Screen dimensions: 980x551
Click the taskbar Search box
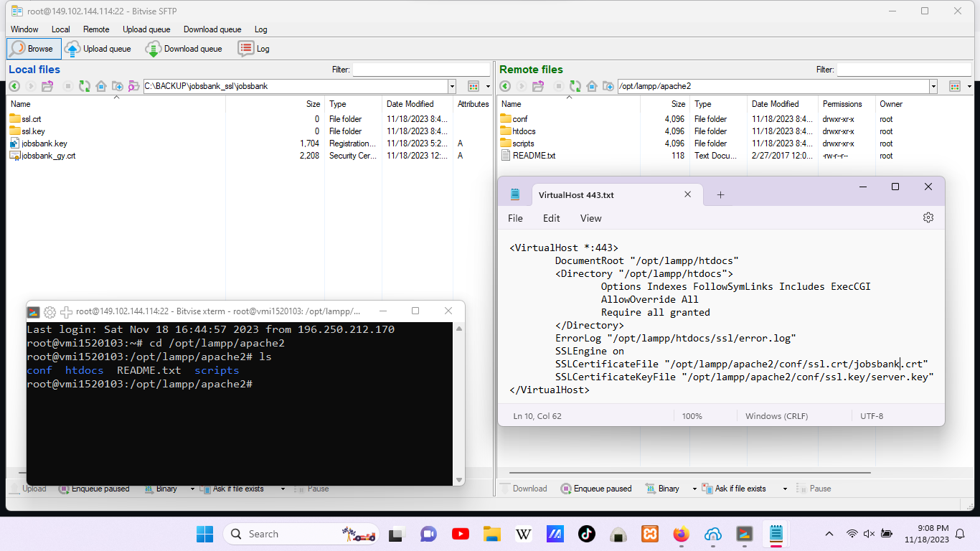pos(301,534)
